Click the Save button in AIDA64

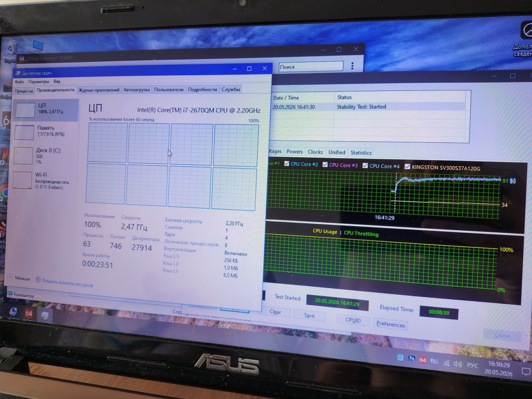coord(309,315)
